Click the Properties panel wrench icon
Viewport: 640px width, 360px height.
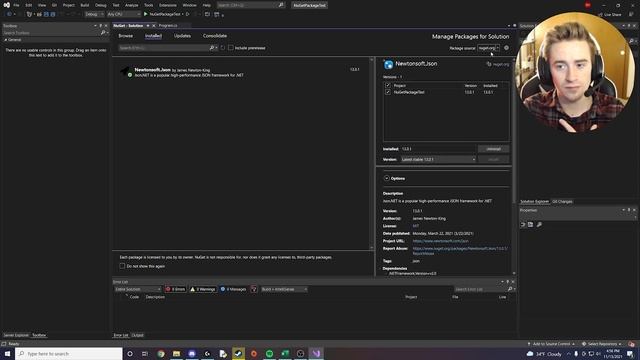539,224
